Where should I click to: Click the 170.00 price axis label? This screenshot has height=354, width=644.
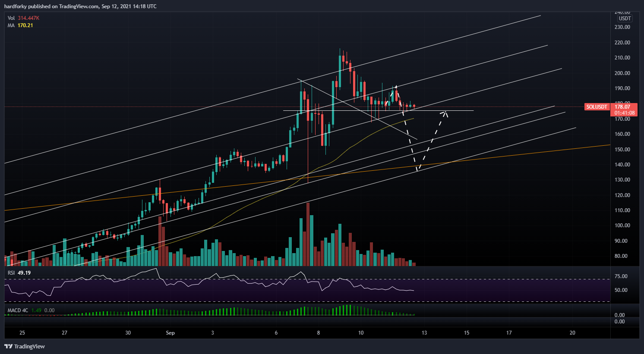622,119
